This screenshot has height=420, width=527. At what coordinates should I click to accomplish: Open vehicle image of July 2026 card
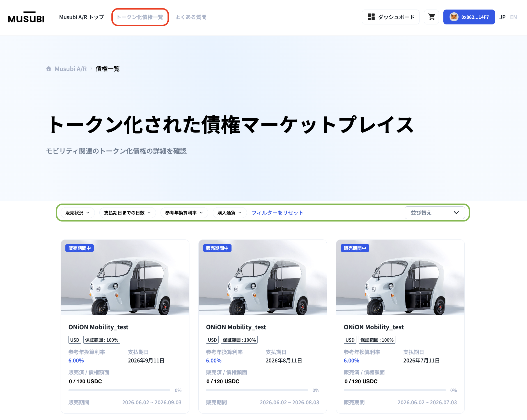click(400, 277)
